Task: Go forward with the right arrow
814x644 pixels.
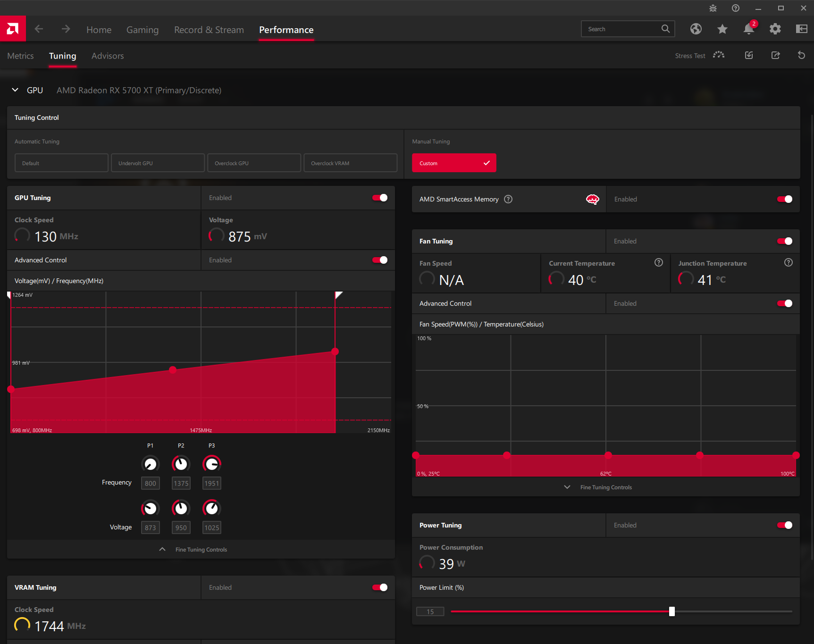Action: (x=66, y=29)
